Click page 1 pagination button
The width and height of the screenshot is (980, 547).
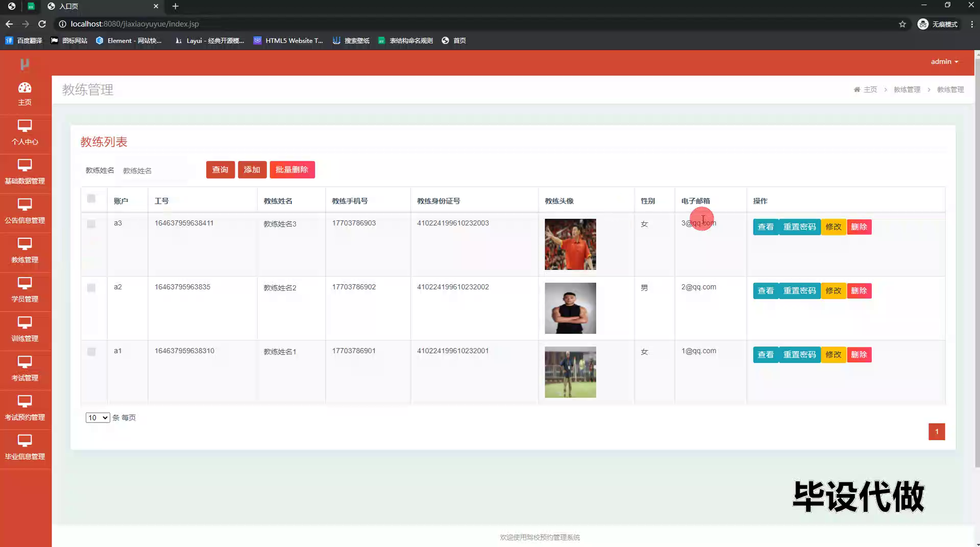point(937,432)
